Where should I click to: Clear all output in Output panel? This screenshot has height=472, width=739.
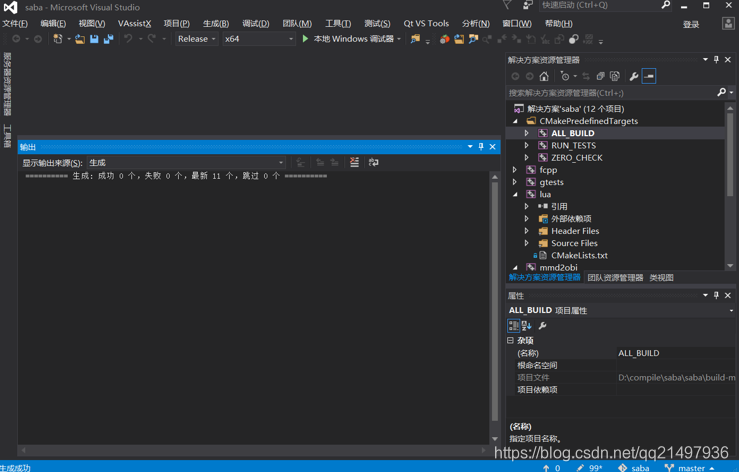click(x=354, y=162)
